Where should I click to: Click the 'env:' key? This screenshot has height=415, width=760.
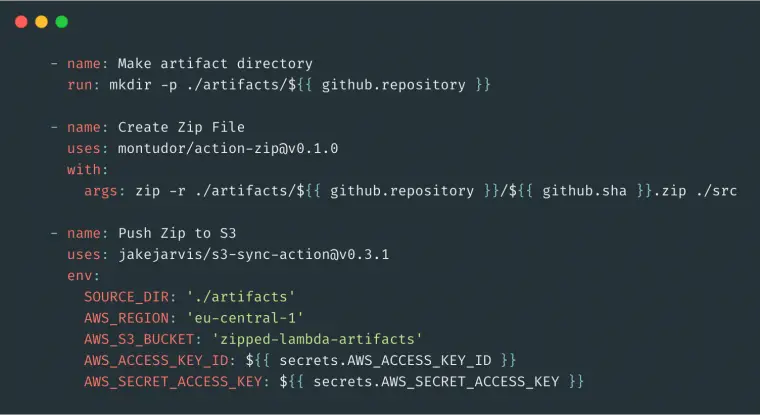pos(83,276)
